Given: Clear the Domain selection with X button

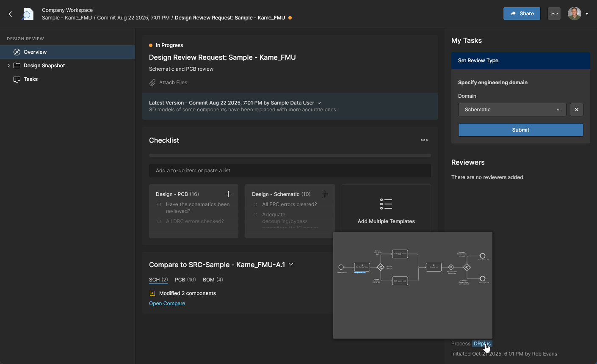Looking at the screenshot, I should 576,110.
